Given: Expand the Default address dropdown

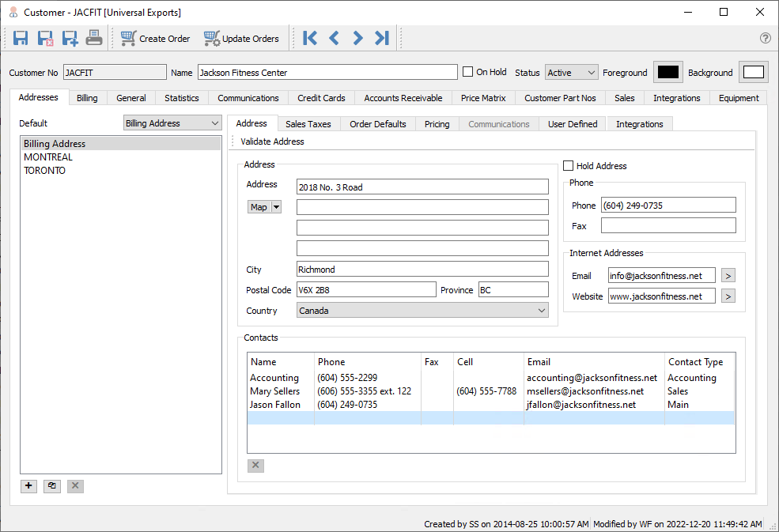Looking at the screenshot, I should pos(173,123).
